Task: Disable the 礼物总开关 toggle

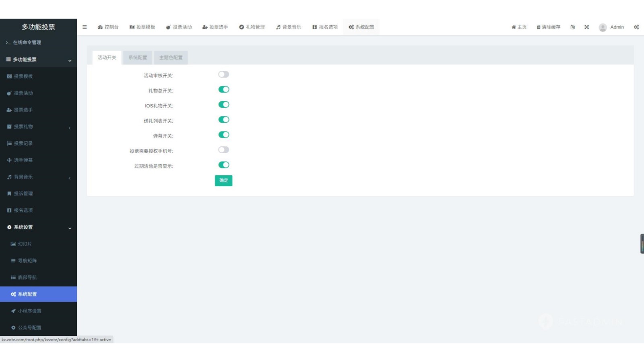Action: [223, 89]
